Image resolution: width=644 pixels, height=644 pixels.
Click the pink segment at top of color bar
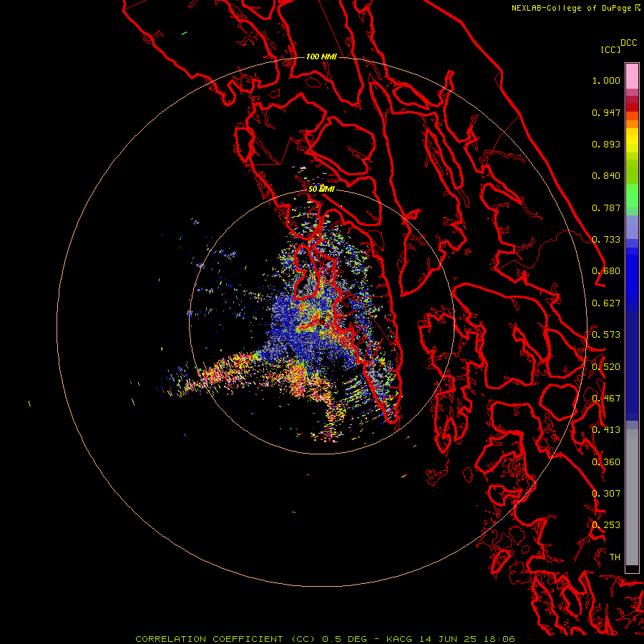[x=632, y=77]
